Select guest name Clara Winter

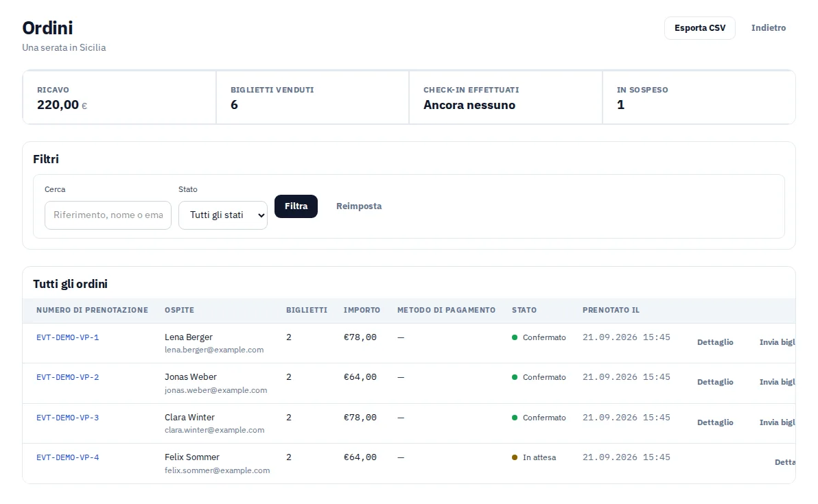pyautogui.click(x=189, y=418)
